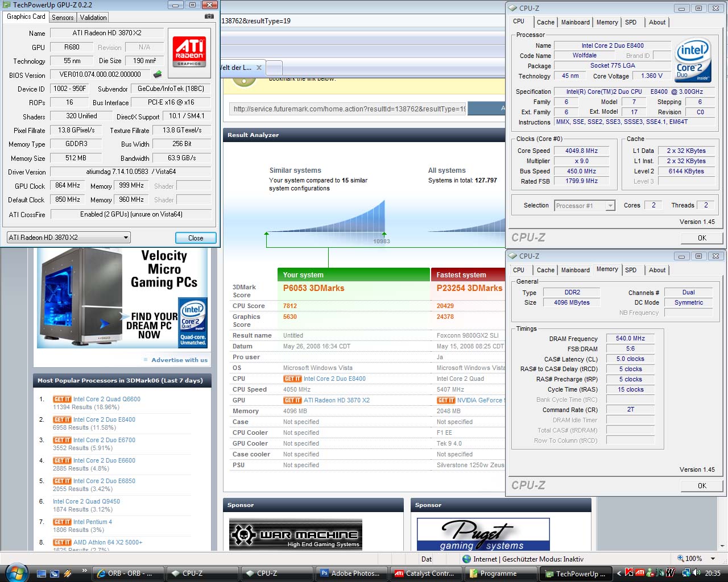
Task: Click the TechPowerUp taskbar button
Action: coord(576,573)
